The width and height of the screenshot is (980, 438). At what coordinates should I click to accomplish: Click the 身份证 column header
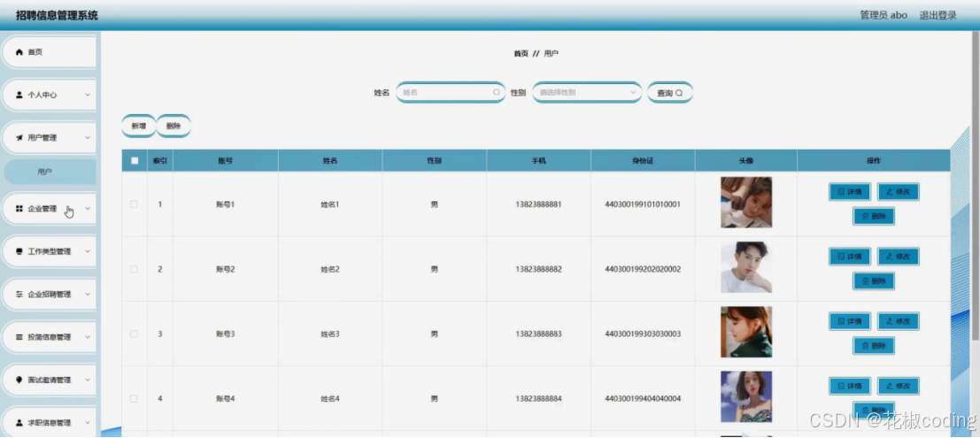click(x=643, y=160)
